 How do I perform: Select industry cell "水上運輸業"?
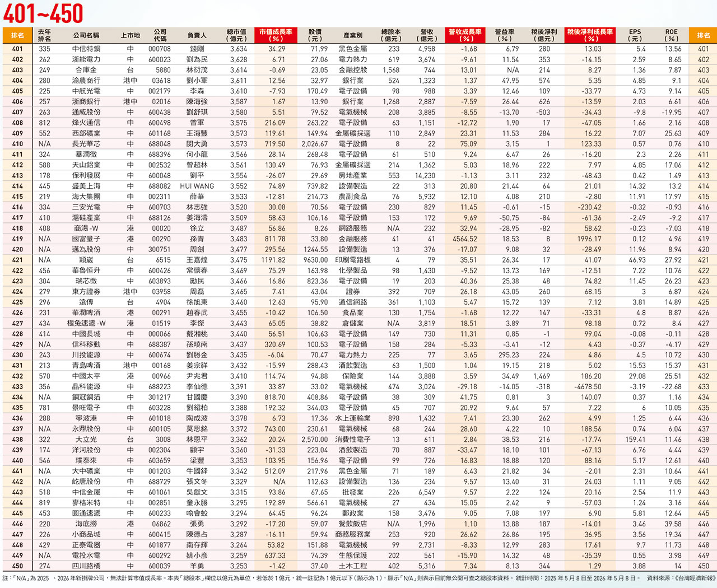pos(353,418)
